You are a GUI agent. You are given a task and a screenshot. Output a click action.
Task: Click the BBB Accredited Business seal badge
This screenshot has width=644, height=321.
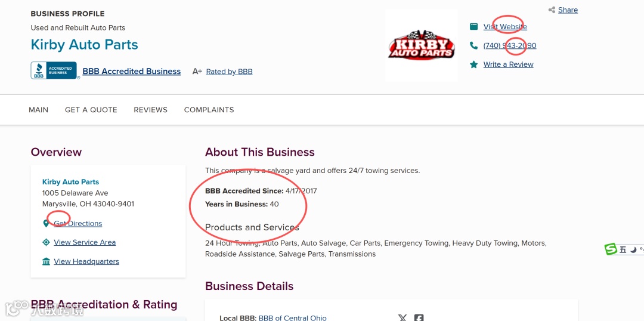pyautogui.click(x=54, y=70)
